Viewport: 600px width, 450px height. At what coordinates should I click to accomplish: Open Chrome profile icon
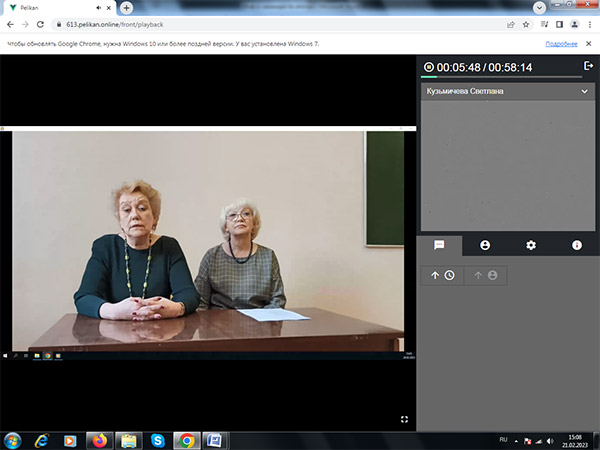(x=574, y=24)
